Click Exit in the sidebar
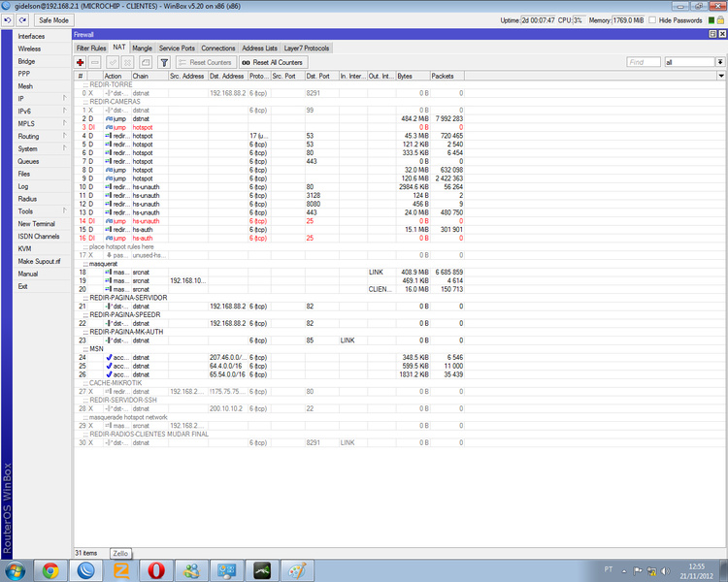The image size is (728, 582). (x=22, y=286)
